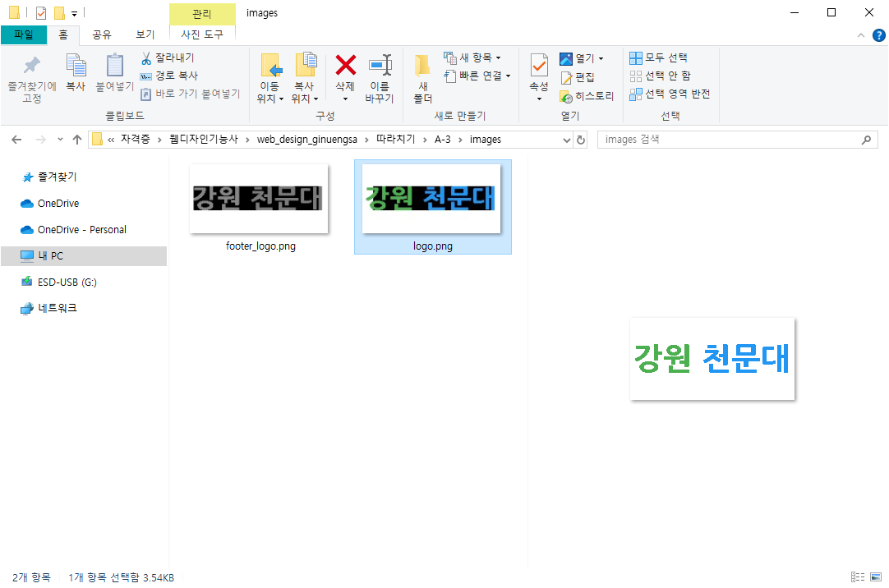The image size is (889, 588).
Task: Select ESD-USB (G:) drive
Action: tap(59, 283)
